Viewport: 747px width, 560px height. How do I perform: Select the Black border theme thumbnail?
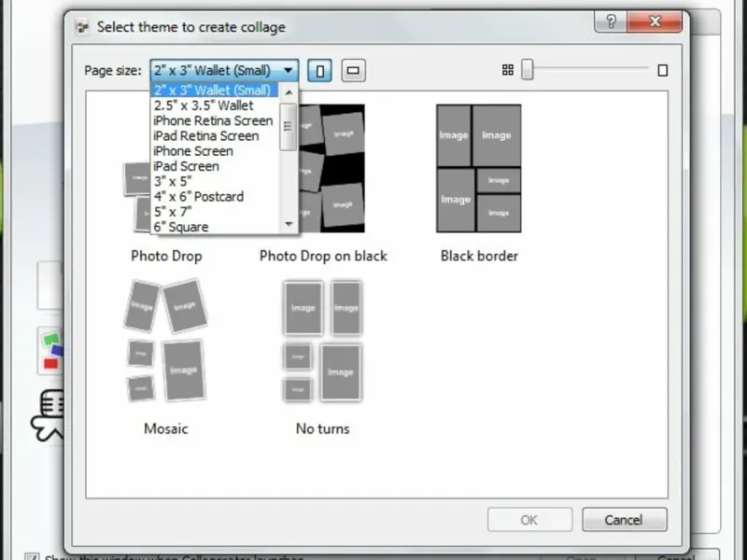479,169
